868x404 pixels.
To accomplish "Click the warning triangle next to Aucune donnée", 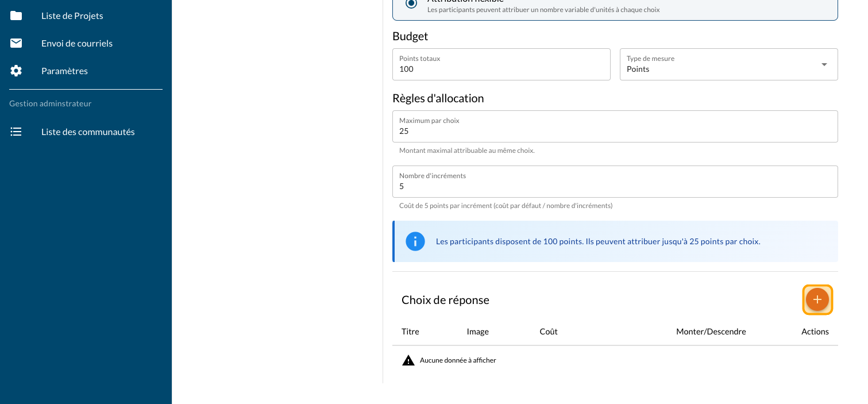I will (408, 360).
